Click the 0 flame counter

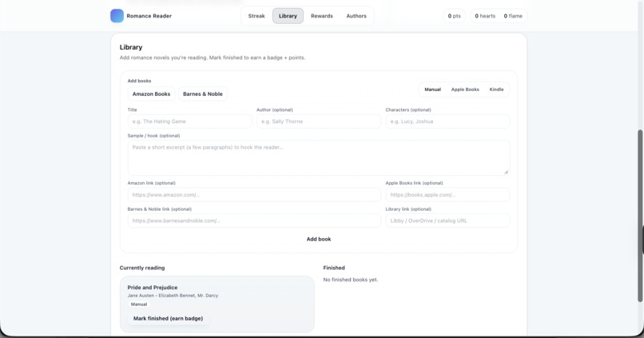point(513,16)
